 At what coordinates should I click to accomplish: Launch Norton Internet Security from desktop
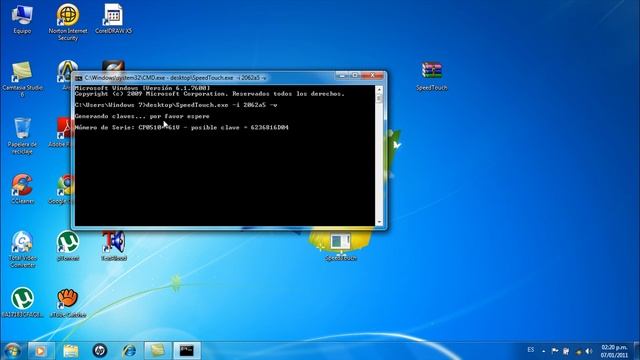point(68,22)
